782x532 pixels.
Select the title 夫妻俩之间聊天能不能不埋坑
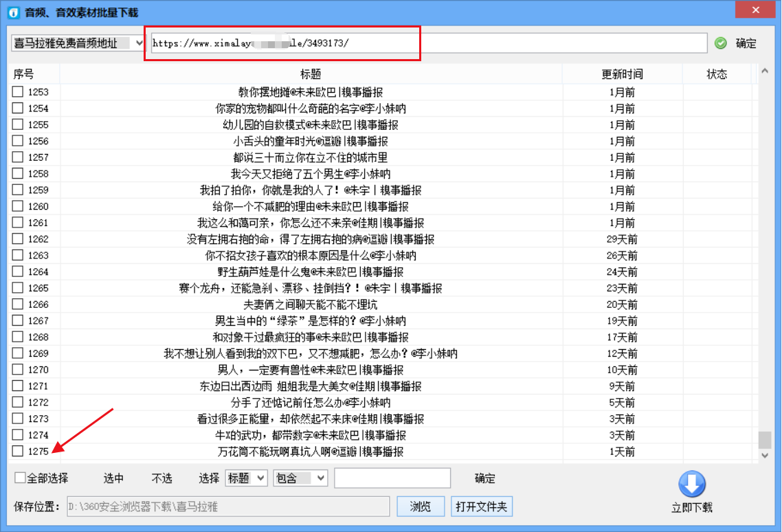click(x=310, y=304)
